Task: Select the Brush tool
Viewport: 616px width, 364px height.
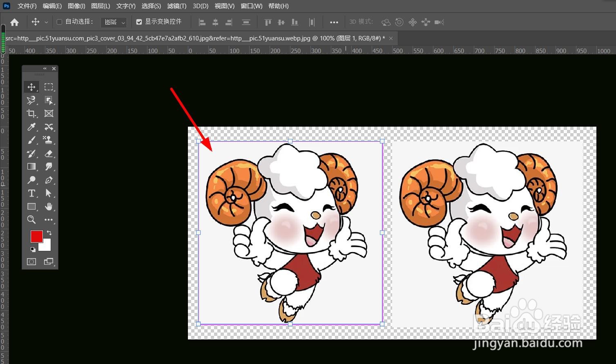Action: pyautogui.click(x=31, y=140)
